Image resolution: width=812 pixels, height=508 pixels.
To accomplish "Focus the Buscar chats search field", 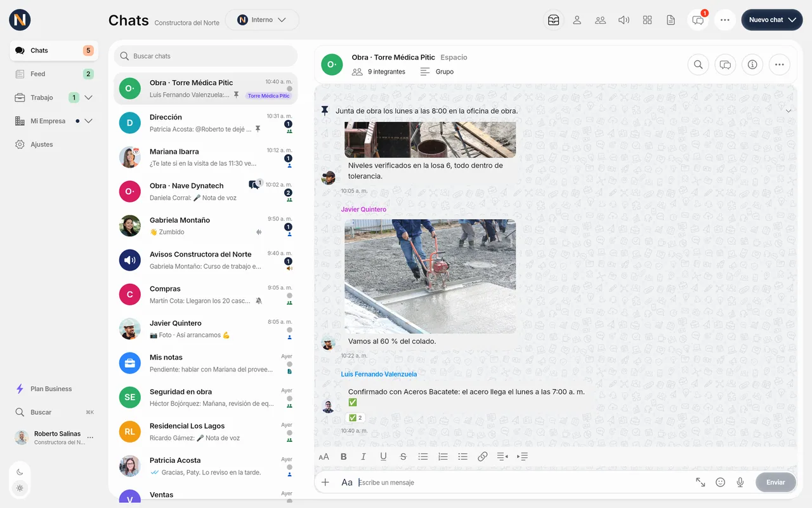I will click(206, 56).
